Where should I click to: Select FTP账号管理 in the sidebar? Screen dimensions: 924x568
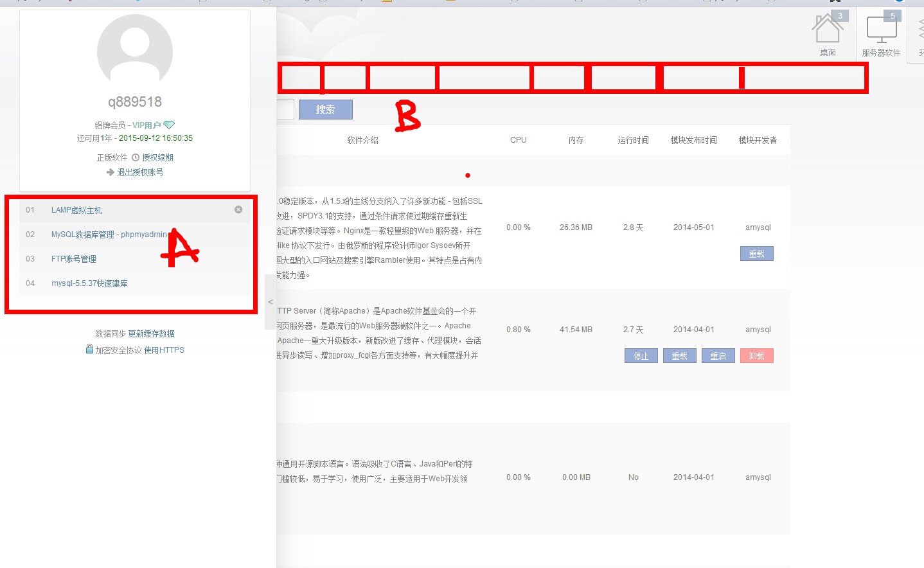pyautogui.click(x=74, y=259)
